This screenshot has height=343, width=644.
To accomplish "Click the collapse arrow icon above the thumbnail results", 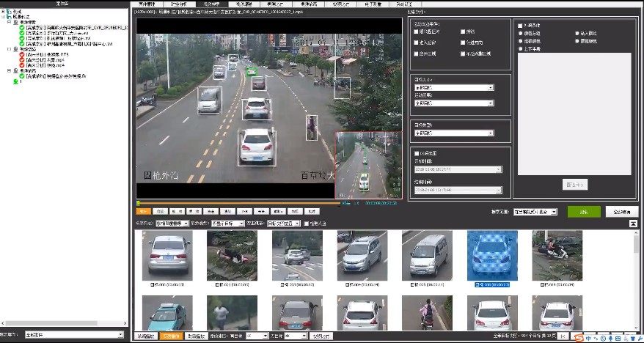I will pyautogui.click(x=633, y=223).
